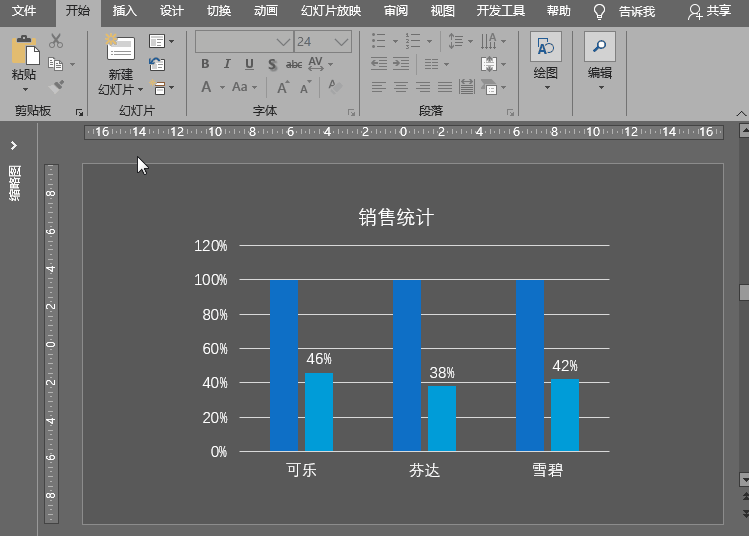Toggle Bold formatting
The width and height of the screenshot is (749, 536).
[x=205, y=64]
